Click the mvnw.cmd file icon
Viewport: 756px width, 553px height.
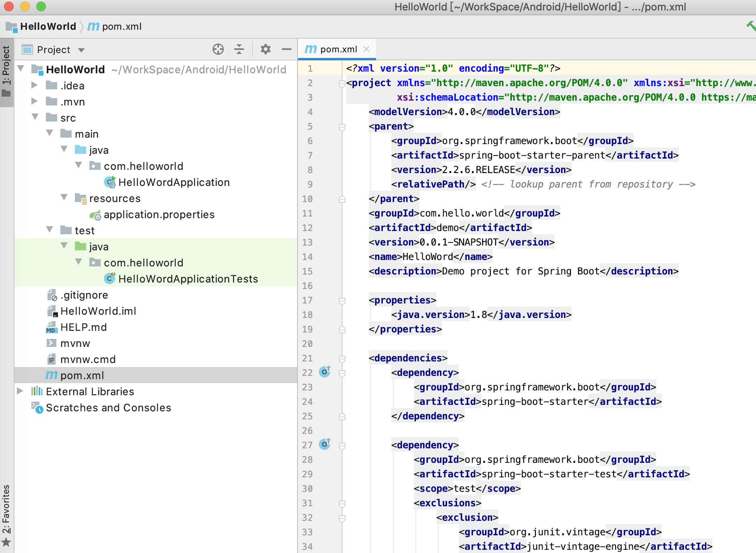coord(51,359)
